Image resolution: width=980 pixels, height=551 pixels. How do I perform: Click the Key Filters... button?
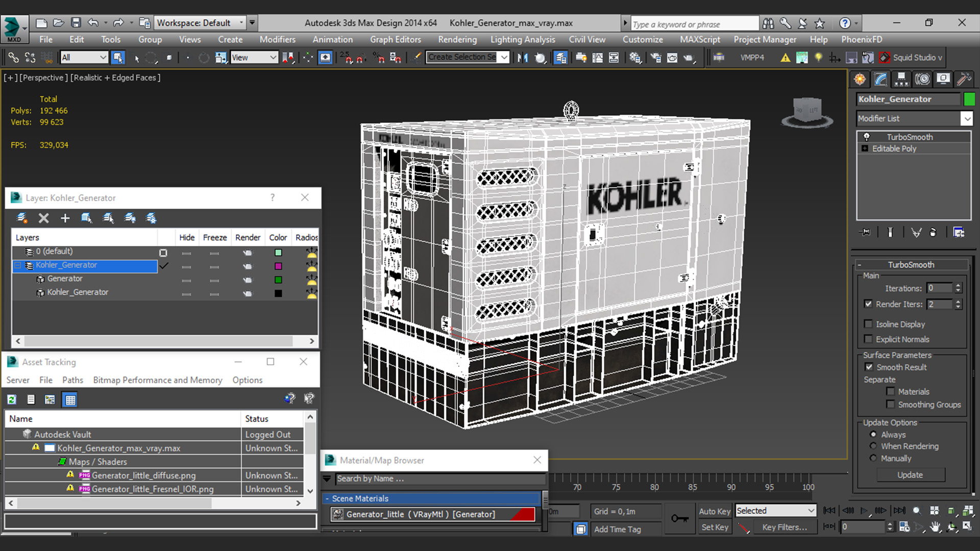pos(784,528)
